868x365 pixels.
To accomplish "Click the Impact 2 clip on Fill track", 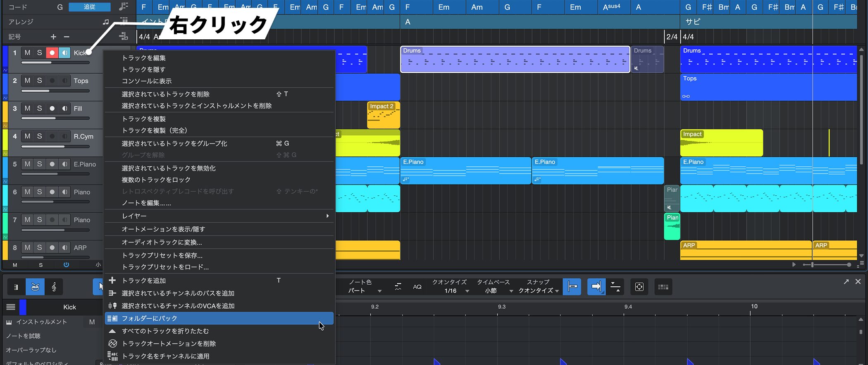I will pyautogui.click(x=383, y=116).
